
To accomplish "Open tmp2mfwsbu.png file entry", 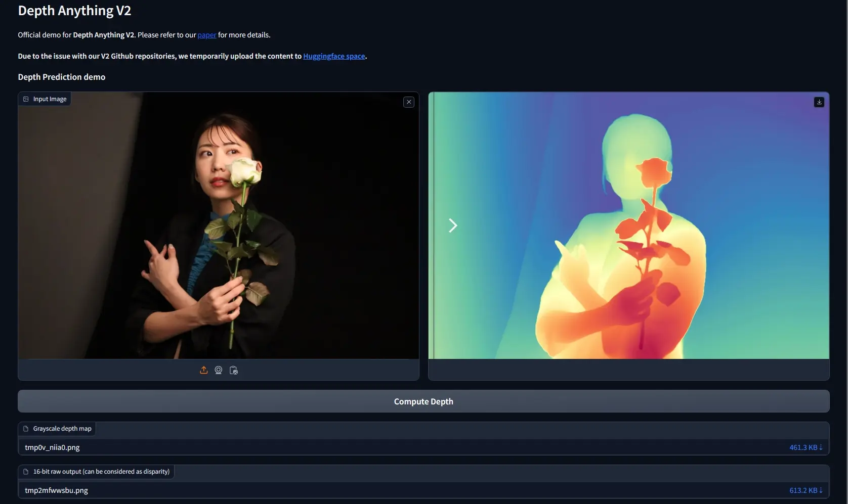I will coord(56,490).
